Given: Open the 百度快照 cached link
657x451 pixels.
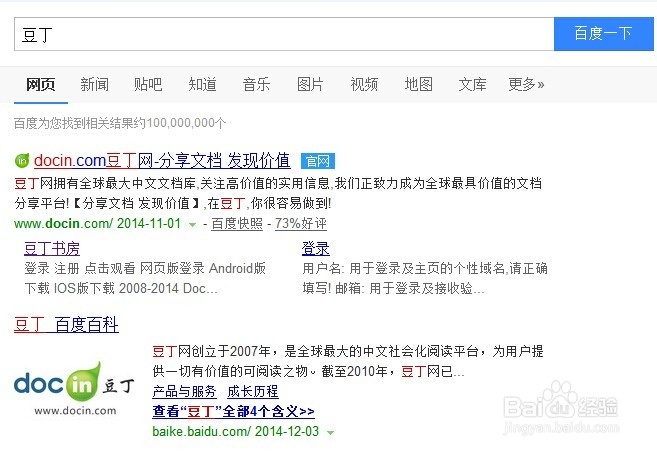Looking at the screenshot, I should coord(237,223).
